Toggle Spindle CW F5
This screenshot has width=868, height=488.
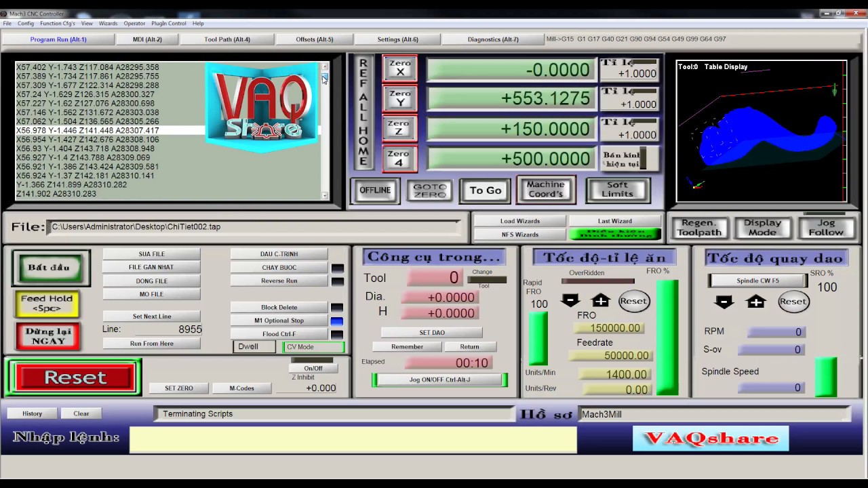coord(757,281)
